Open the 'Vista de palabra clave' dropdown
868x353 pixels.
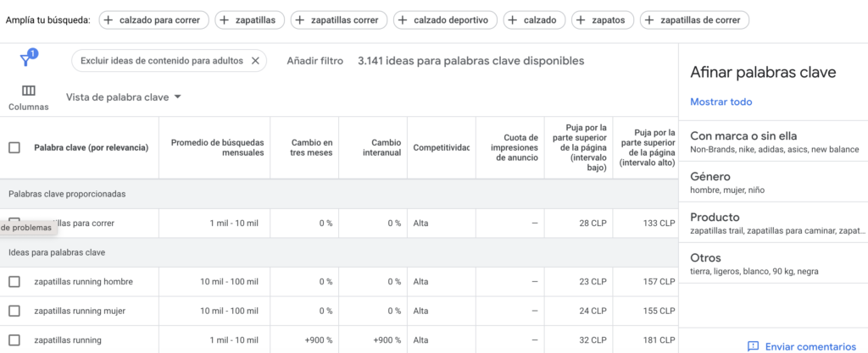point(124,97)
